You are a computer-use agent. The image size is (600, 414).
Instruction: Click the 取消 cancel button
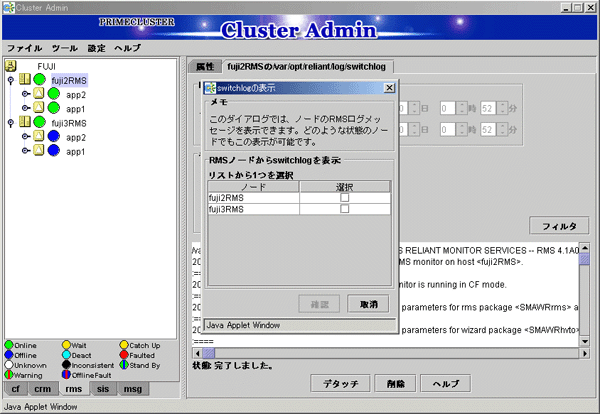click(x=367, y=303)
